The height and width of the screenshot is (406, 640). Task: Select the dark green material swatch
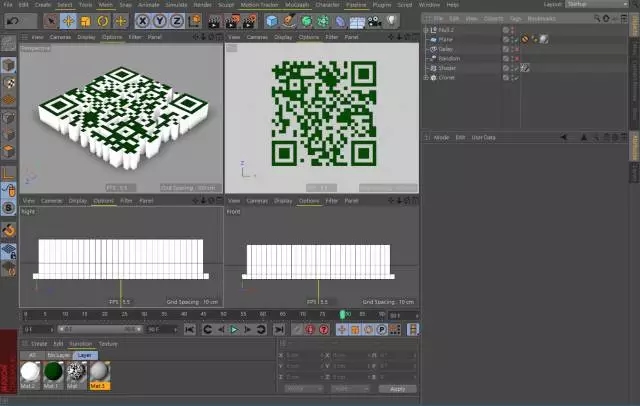[52, 371]
